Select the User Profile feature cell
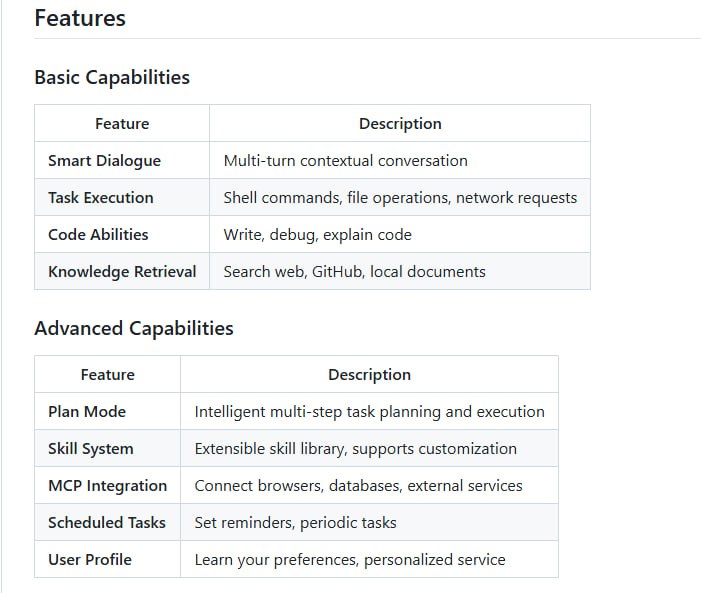 point(90,559)
